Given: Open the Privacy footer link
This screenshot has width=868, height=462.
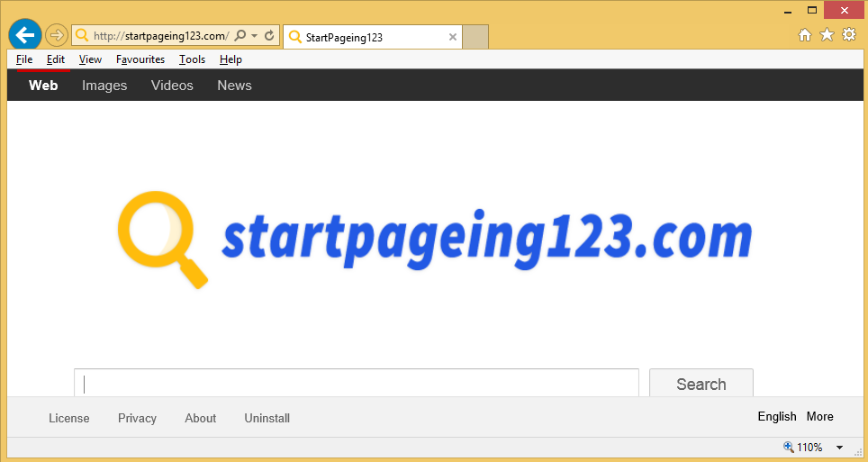Looking at the screenshot, I should tap(137, 418).
